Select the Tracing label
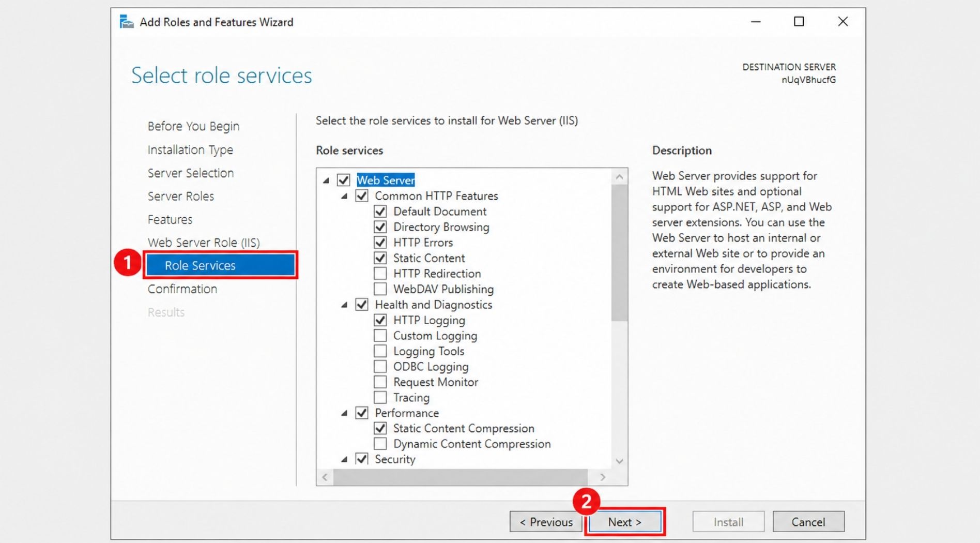980x543 pixels. coord(411,398)
